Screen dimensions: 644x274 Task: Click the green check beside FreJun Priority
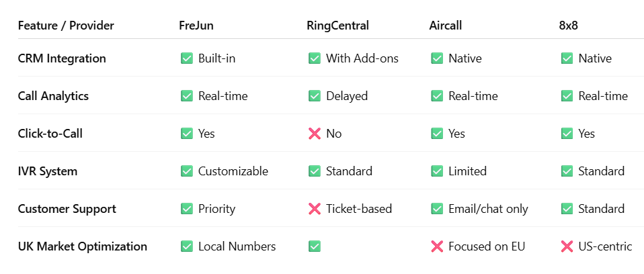(x=187, y=209)
